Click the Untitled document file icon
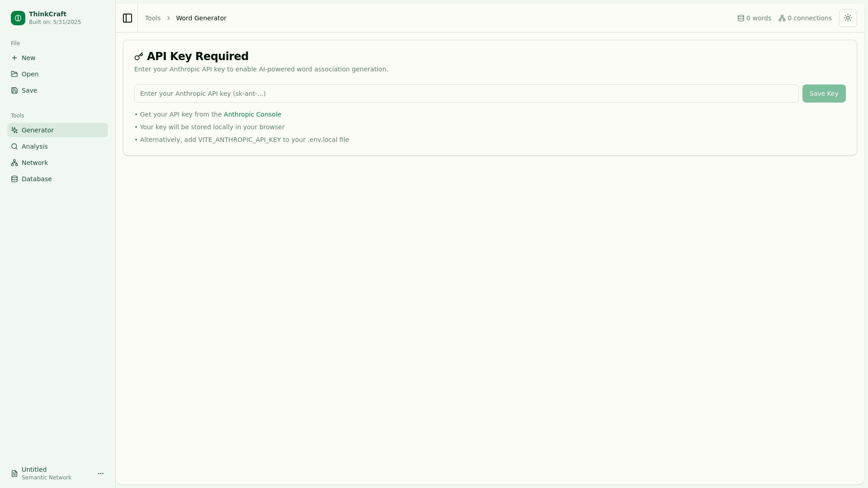 click(x=14, y=474)
